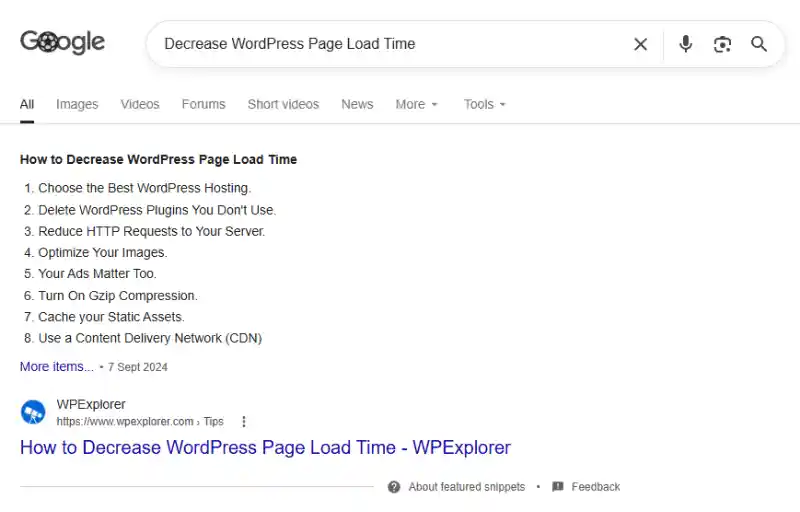This screenshot has width=800, height=512.
Task: Click the WPExplorer favicon
Action: coord(33,412)
